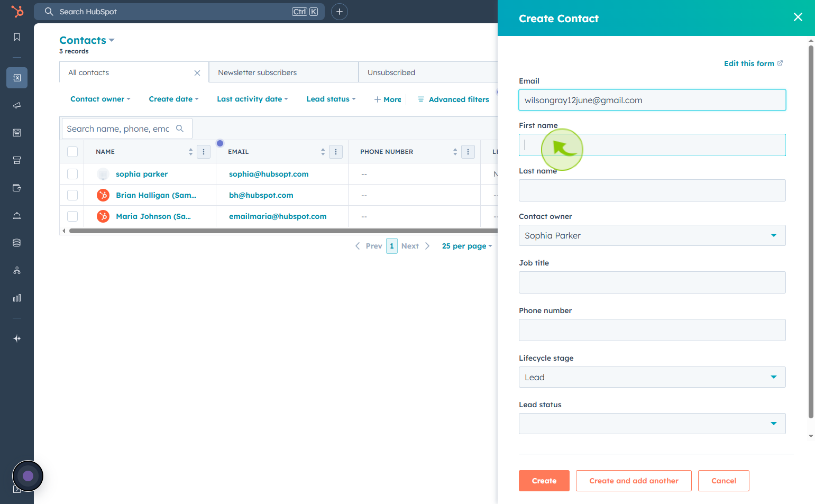Sort the table by EMAIL arrows
The width and height of the screenshot is (815, 504).
click(323, 152)
